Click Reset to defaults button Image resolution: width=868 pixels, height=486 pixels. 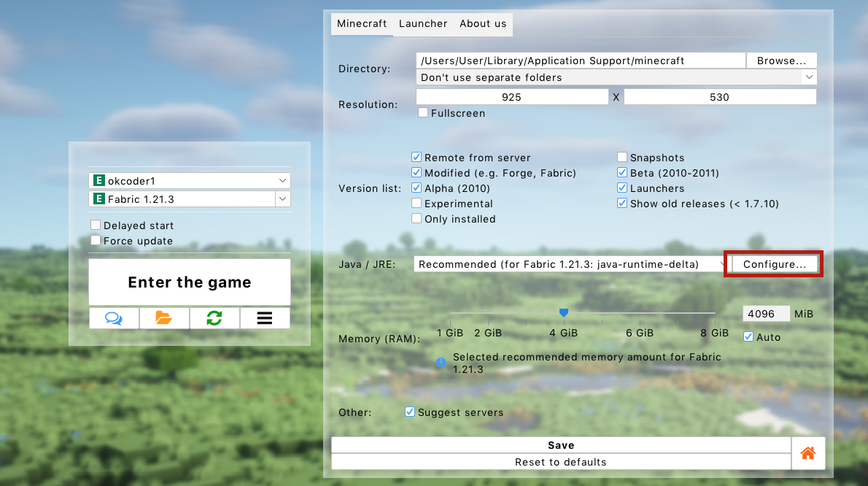point(561,462)
